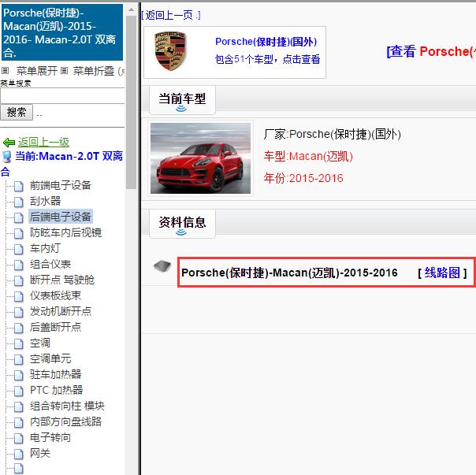Click the 返回上一页 link at the top
This screenshot has height=475, width=476.
pyautogui.click(x=171, y=15)
